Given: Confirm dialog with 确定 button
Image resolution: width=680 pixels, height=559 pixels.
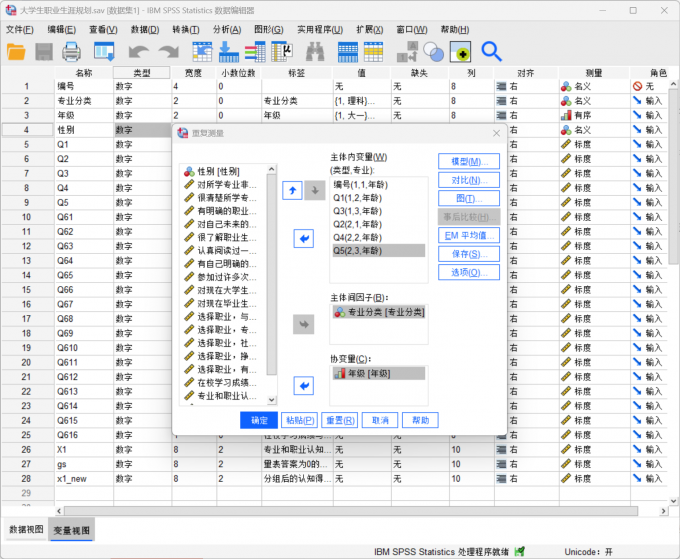Looking at the screenshot, I should pos(259,420).
